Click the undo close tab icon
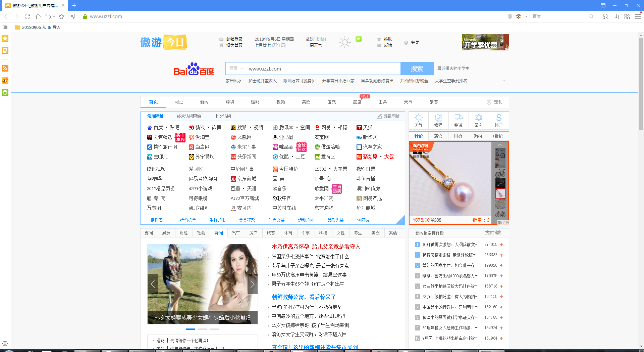The width and height of the screenshot is (644, 352). tap(48, 16)
